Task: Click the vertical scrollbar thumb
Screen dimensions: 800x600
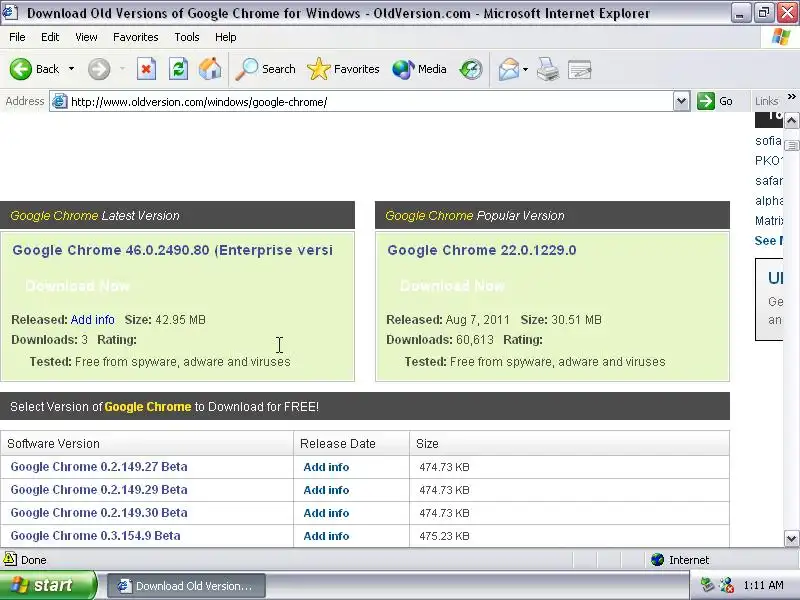Action: click(791, 145)
